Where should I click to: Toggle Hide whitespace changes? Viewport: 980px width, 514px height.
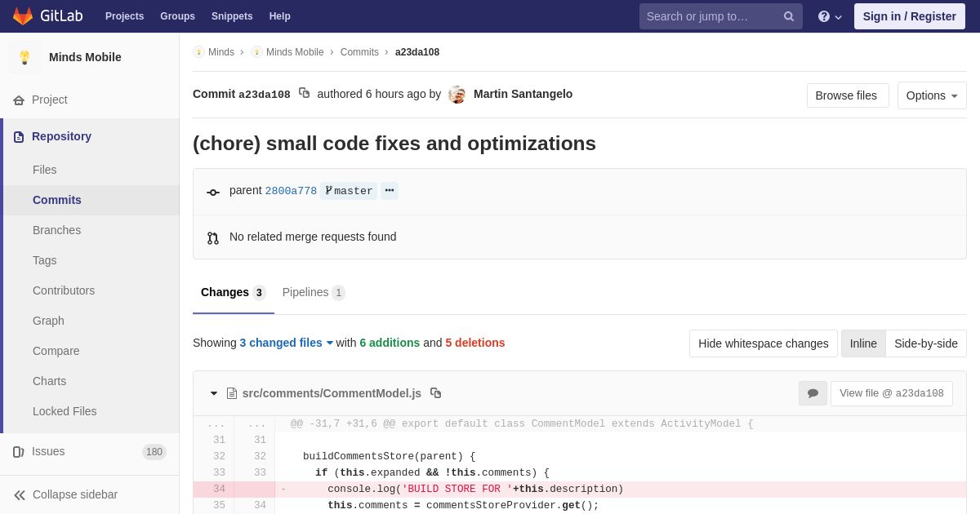click(x=763, y=343)
